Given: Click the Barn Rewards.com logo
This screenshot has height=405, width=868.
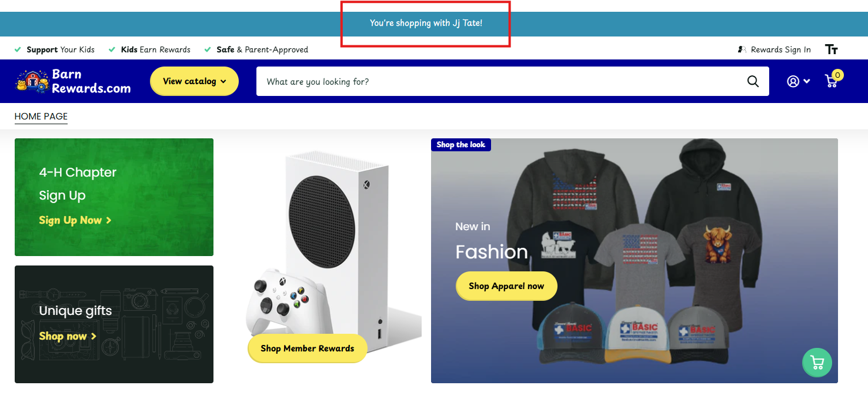Looking at the screenshot, I should pos(74,81).
